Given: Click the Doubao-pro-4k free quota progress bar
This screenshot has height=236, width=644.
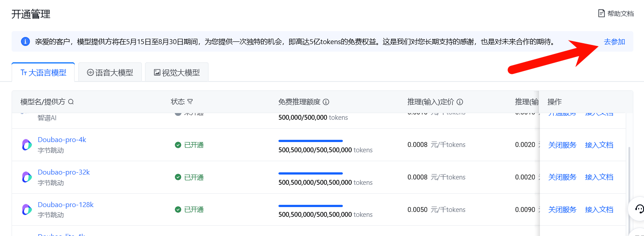Looking at the screenshot, I should pos(310,141).
